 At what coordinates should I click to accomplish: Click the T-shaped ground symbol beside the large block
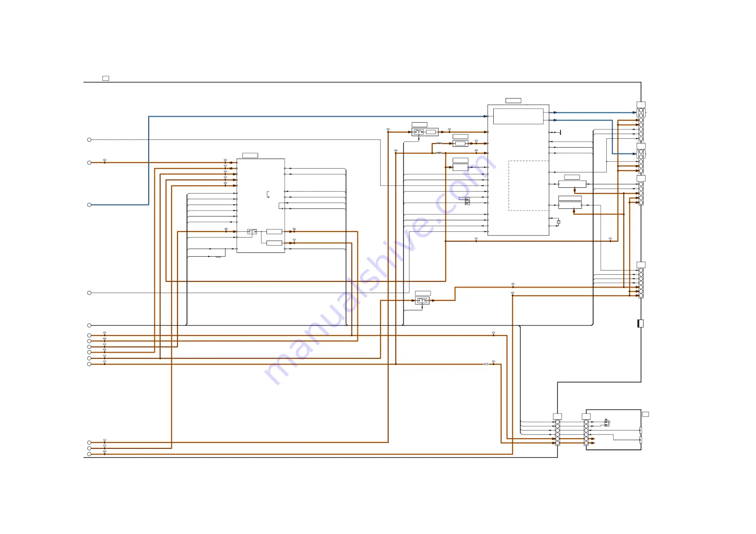pyautogui.click(x=560, y=132)
